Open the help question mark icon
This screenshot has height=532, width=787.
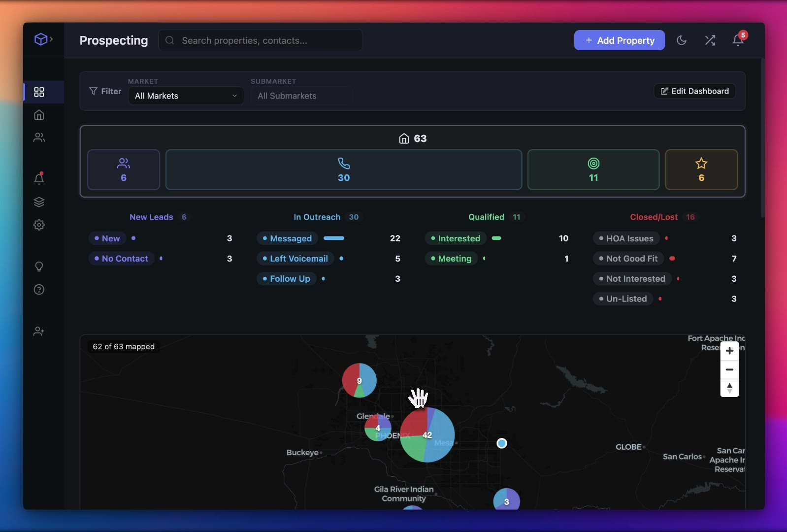click(39, 289)
